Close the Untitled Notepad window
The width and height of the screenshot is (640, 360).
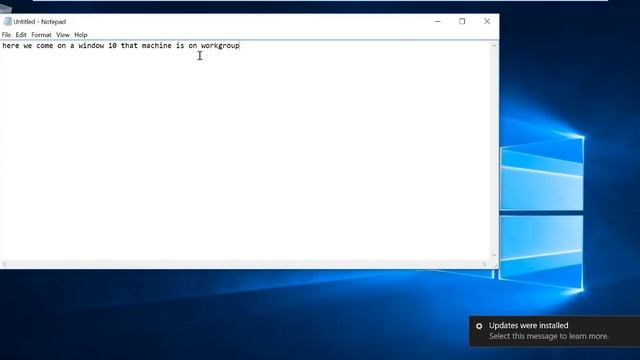click(487, 21)
